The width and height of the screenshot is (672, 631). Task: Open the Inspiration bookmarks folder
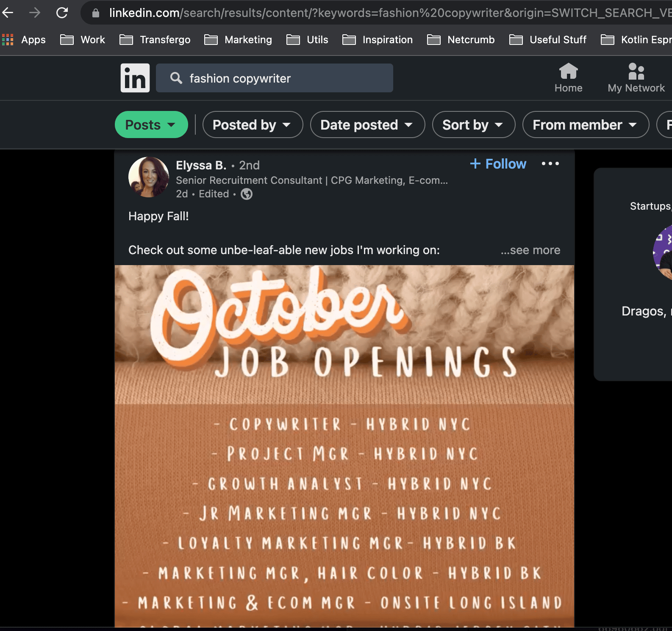click(378, 40)
